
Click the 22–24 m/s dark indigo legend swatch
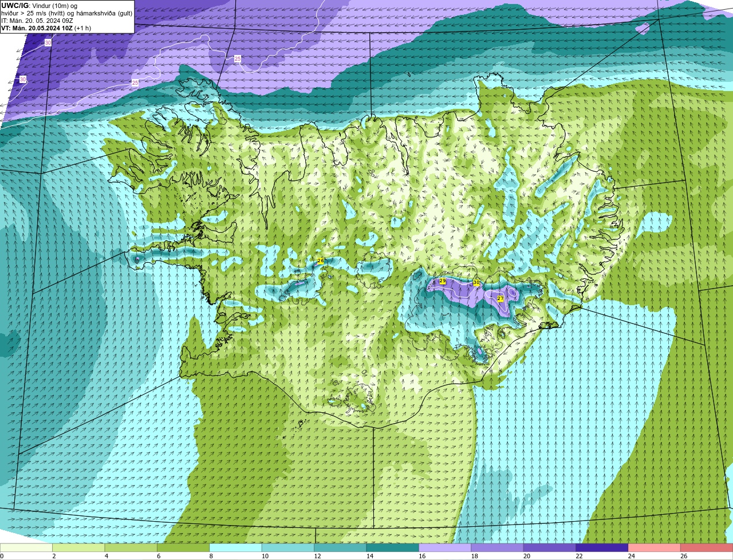602,547
